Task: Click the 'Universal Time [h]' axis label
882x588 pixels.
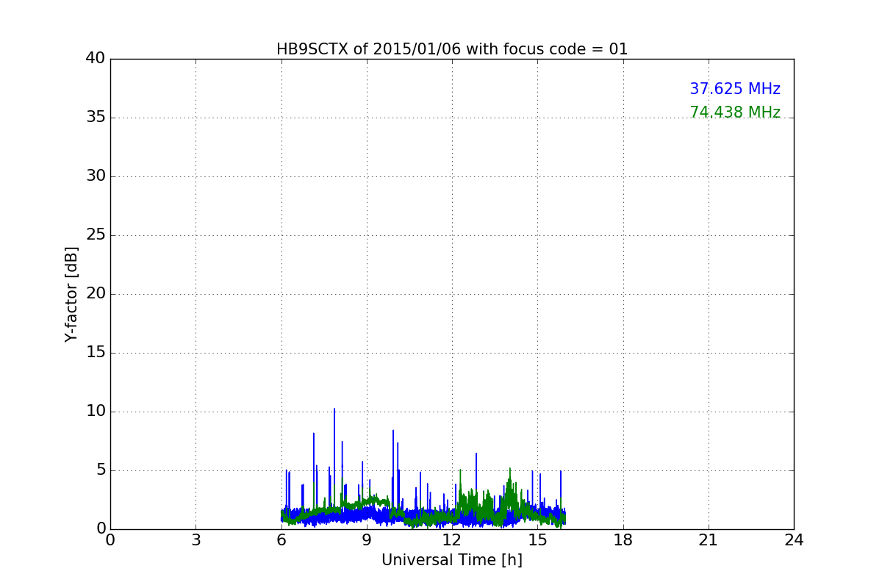Action: click(452, 560)
